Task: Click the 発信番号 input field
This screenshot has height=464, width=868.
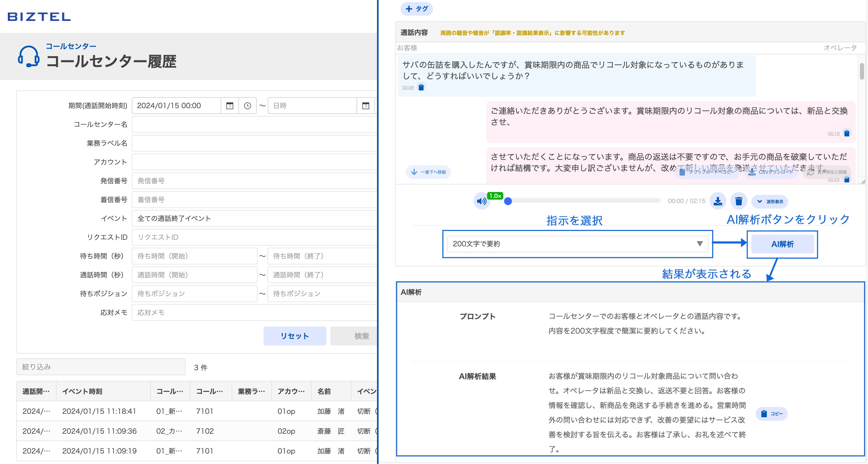Action: tap(254, 181)
